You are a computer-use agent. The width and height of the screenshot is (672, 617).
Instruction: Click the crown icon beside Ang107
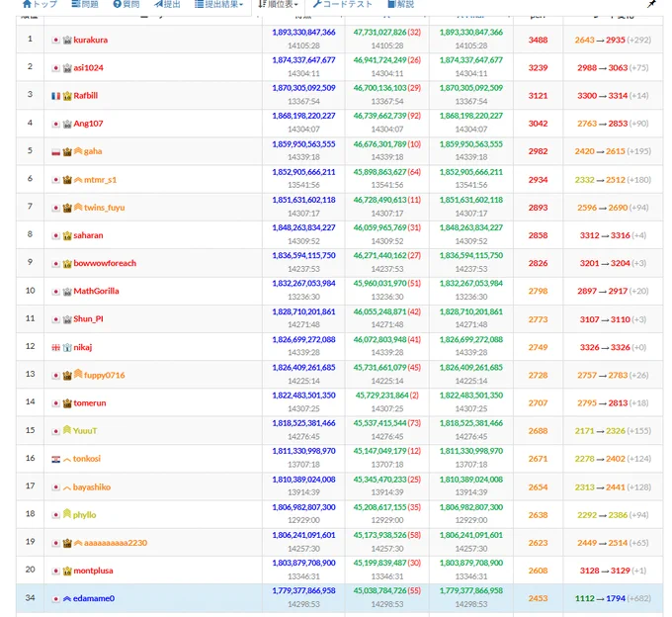point(67,124)
